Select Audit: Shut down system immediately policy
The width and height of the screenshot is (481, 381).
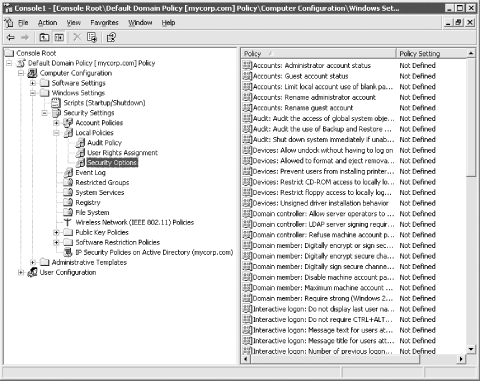pyautogui.click(x=323, y=139)
